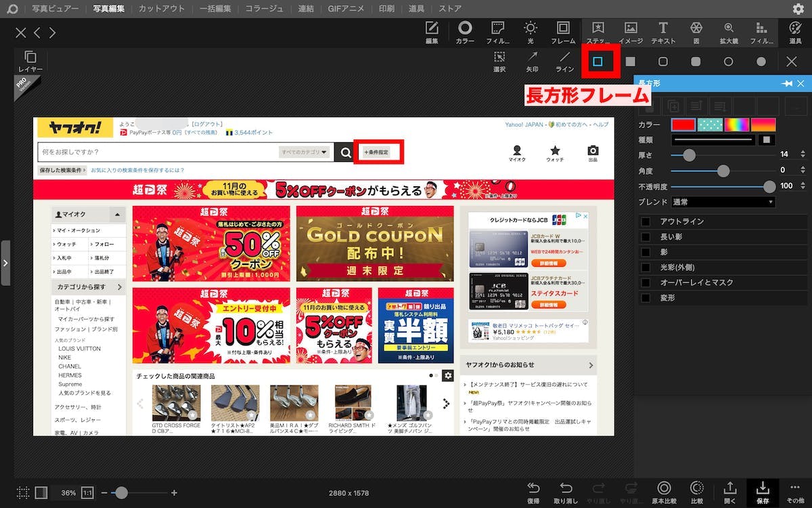The width and height of the screenshot is (812, 508).
Task: Click 開く open button
Action: tap(729, 492)
